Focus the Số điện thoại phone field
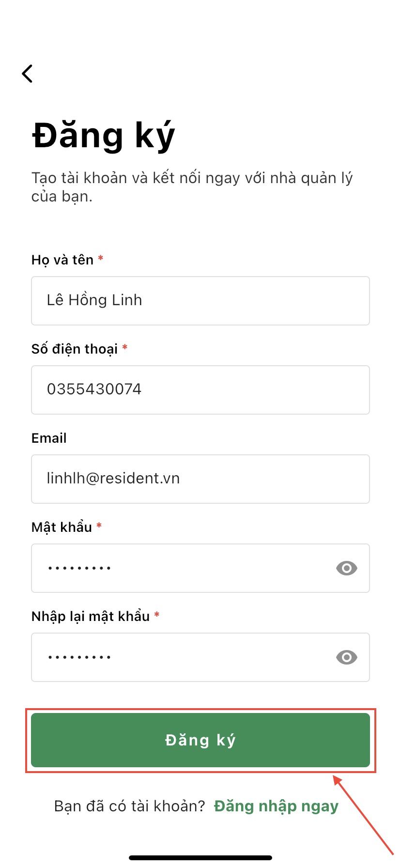The image size is (401, 868). [200, 390]
